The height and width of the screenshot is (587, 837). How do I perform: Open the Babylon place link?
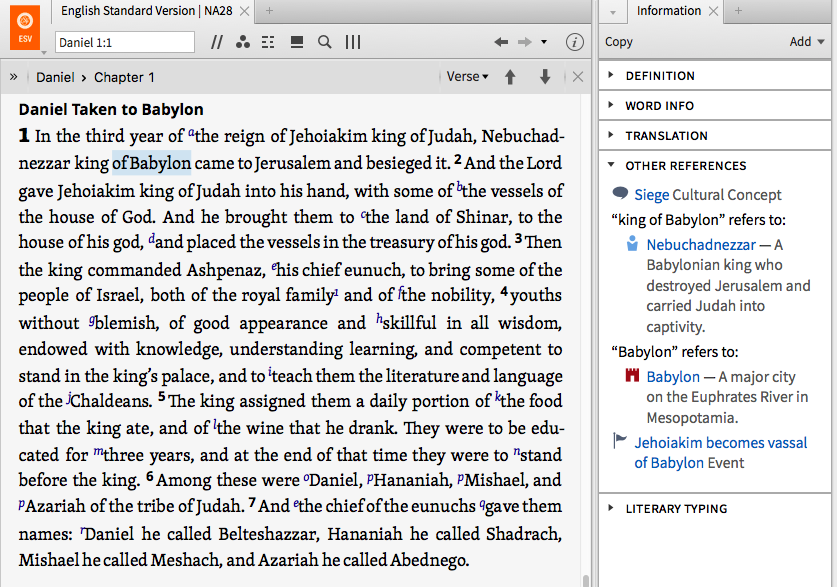[673, 377]
